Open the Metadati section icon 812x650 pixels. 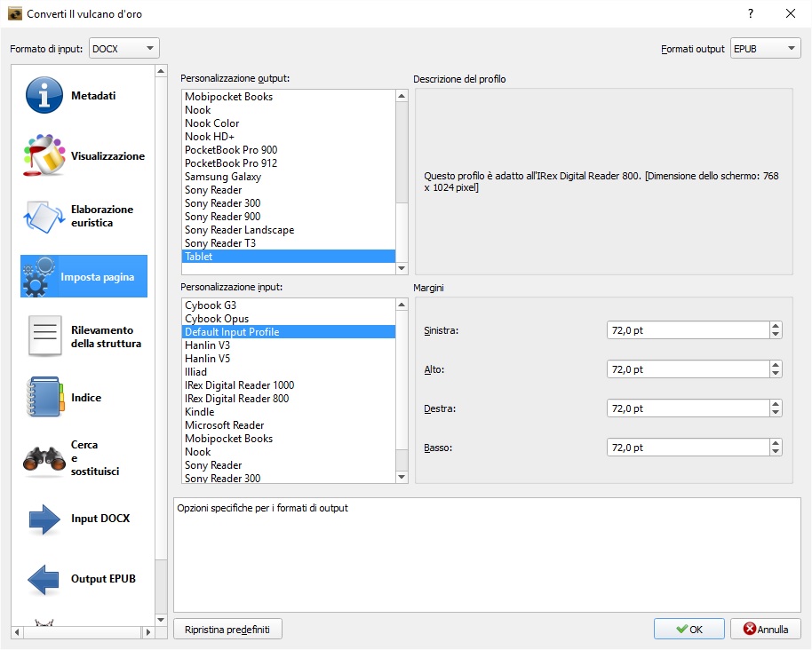(44, 95)
